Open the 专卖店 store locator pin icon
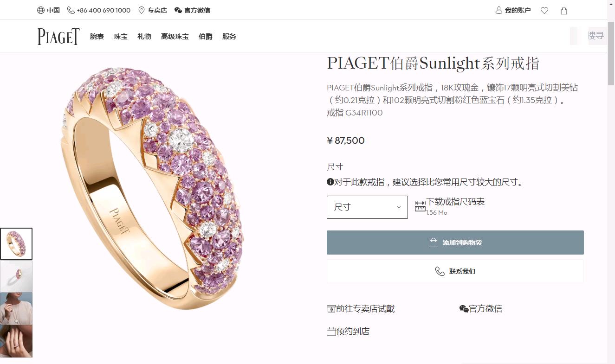 [x=142, y=10]
